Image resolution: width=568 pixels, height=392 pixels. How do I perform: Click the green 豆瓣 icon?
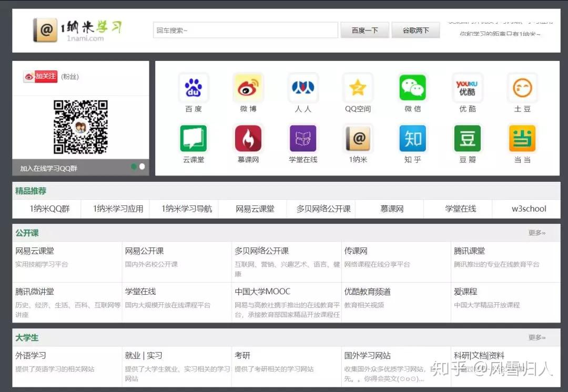pos(468,138)
